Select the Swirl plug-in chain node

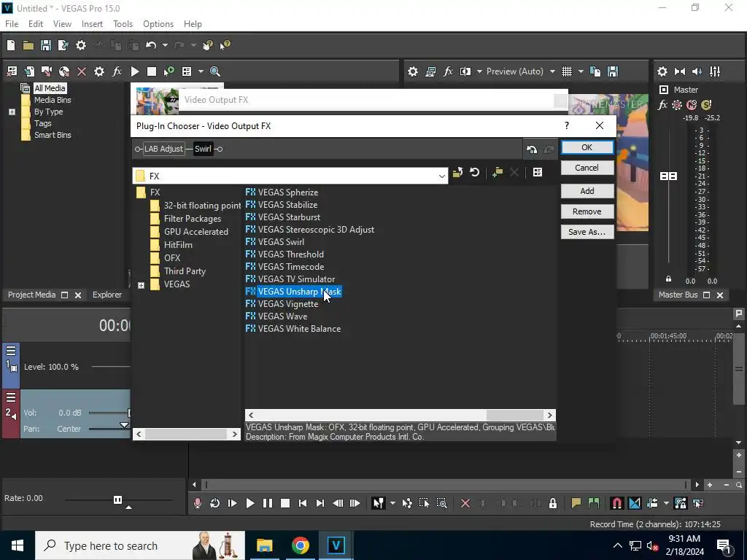(x=203, y=149)
